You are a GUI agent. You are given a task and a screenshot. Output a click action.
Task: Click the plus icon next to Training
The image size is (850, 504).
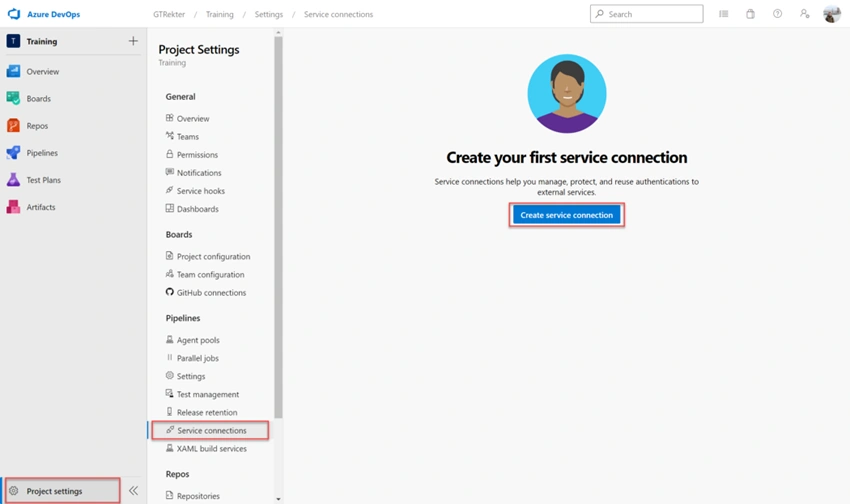pos(133,41)
